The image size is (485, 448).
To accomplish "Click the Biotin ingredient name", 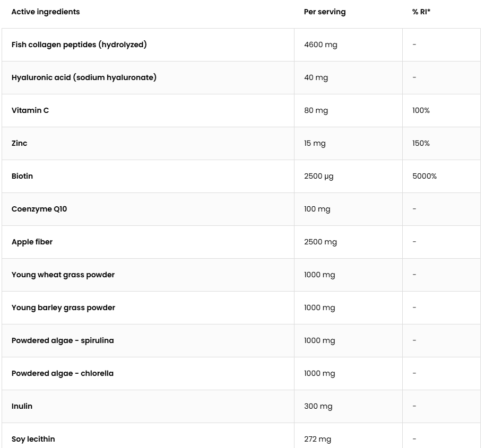I will pyautogui.click(x=22, y=176).
